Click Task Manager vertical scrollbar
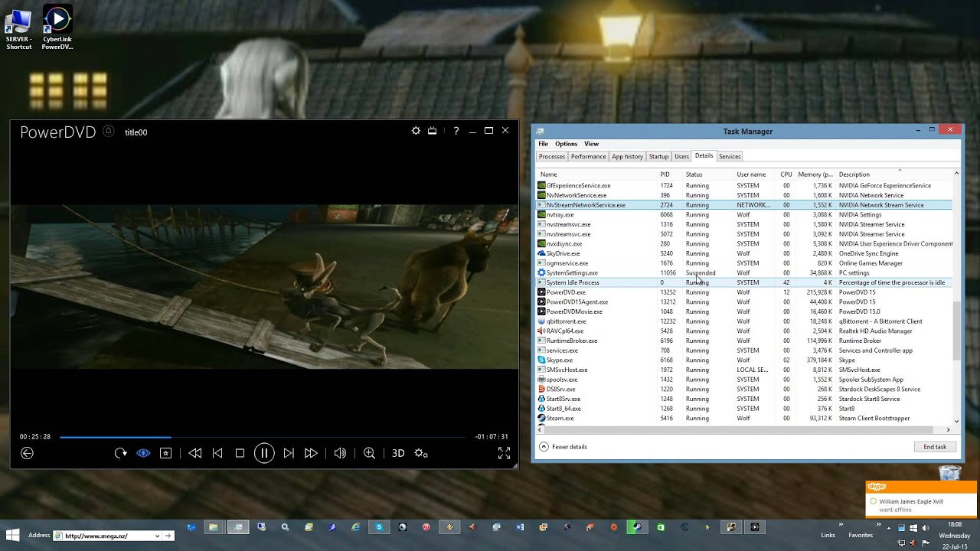 point(956,331)
